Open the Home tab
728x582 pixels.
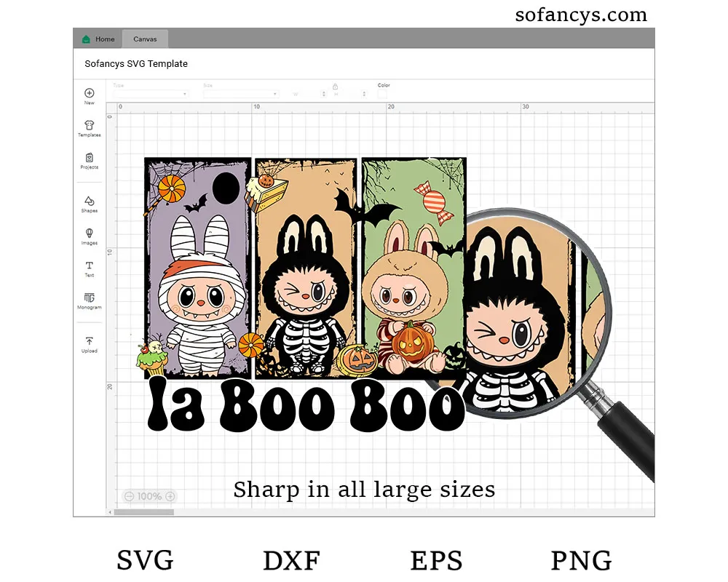tap(98, 39)
